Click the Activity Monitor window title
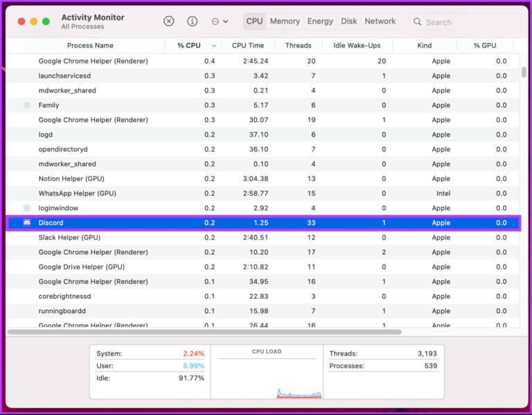Image resolution: width=532 pixels, height=415 pixels. coord(93,17)
